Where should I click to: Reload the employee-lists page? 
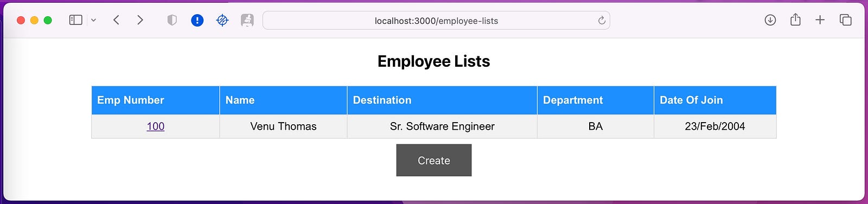pos(602,21)
